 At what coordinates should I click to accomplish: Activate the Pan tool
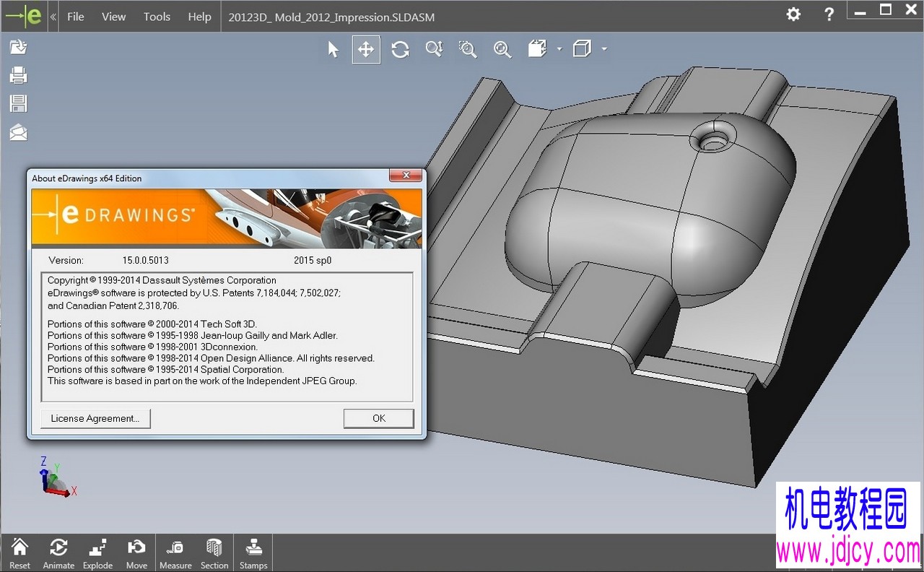[366, 49]
